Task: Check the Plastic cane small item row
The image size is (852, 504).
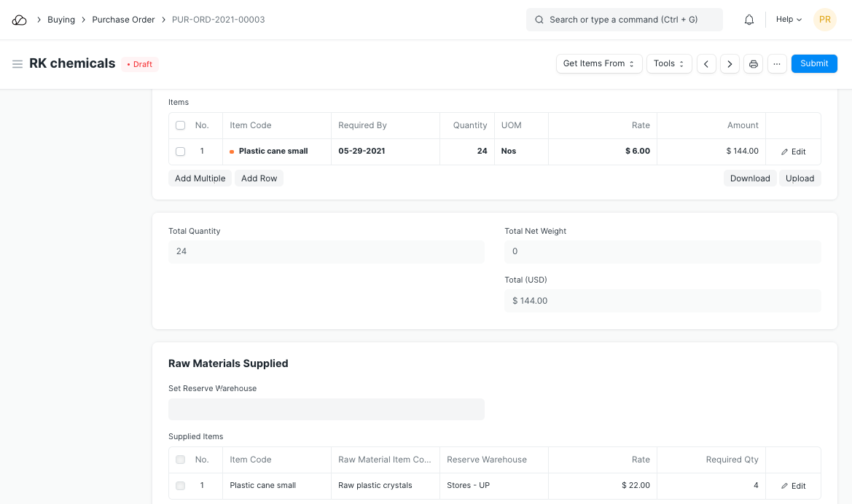Action: 181,151
